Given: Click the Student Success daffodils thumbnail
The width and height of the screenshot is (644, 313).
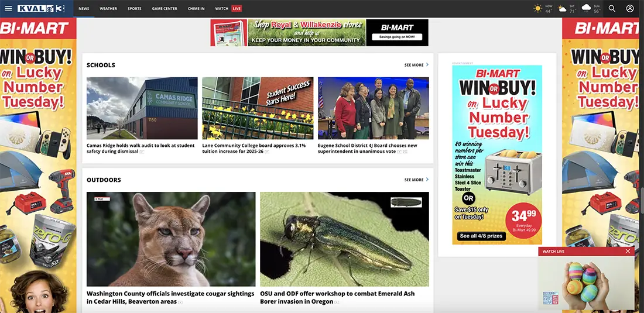Looking at the screenshot, I should (258, 108).
